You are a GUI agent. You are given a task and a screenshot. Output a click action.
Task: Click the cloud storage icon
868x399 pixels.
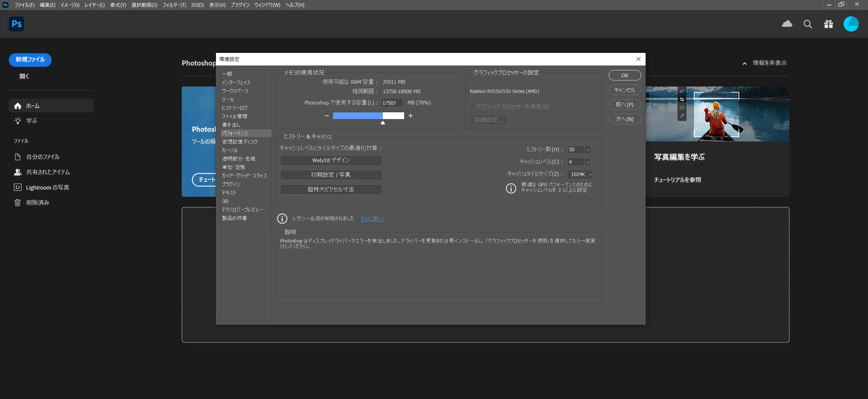click(787, 24)
